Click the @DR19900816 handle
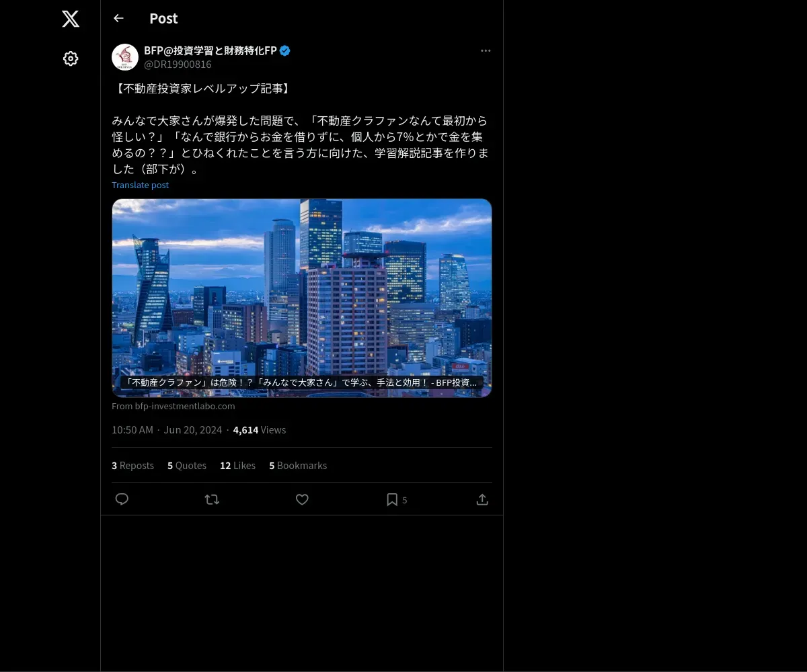 tap(178, 65)
